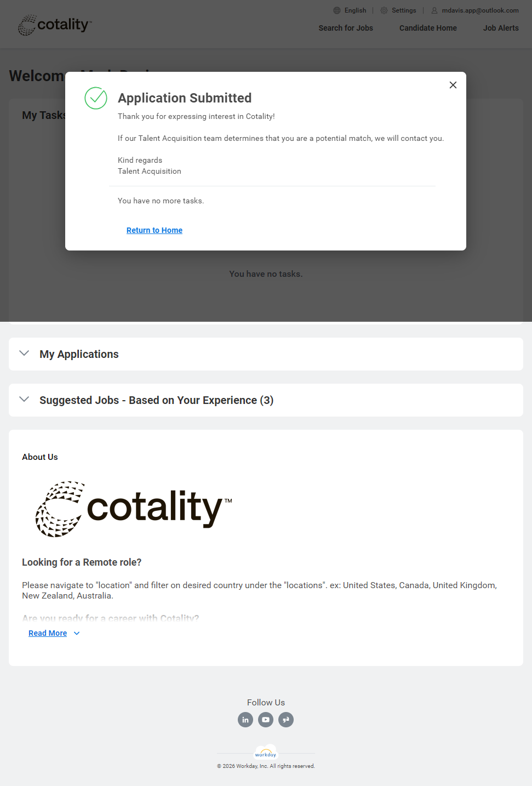Click the Workday cloud logo in footer
This screenshot has height=786, width=532.
(266, 754)
